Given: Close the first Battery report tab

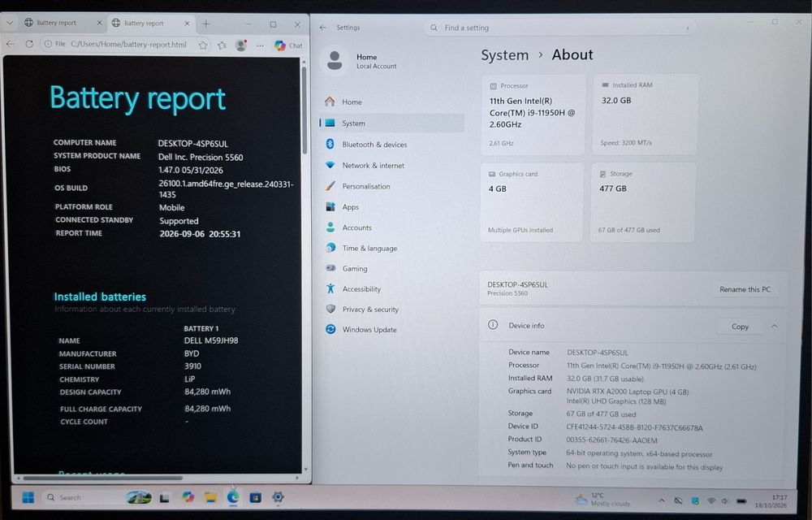Looking at the screenshot, I should 99,23.
